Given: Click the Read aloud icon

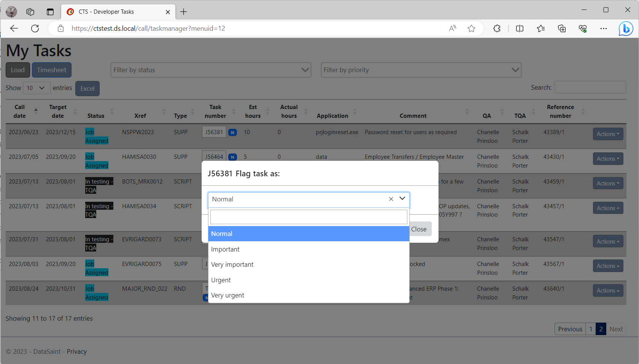Looking at the screenshot, I should [x=453, y=28].
